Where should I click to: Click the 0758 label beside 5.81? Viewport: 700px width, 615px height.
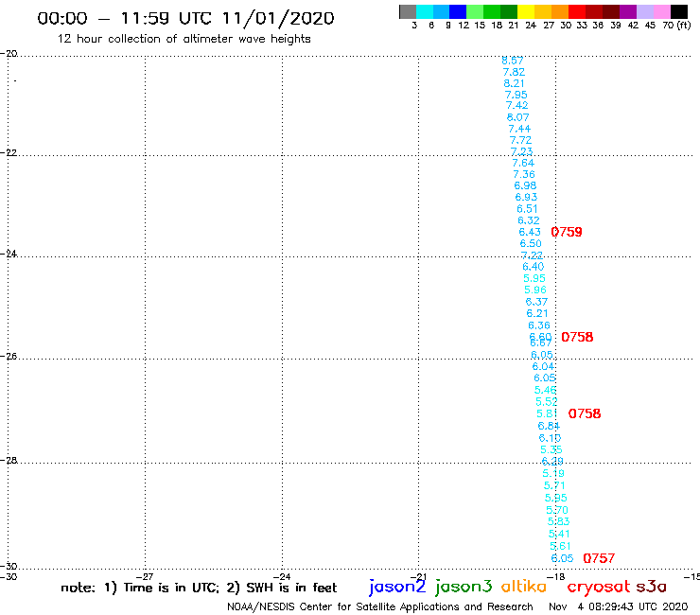(585, 413)
